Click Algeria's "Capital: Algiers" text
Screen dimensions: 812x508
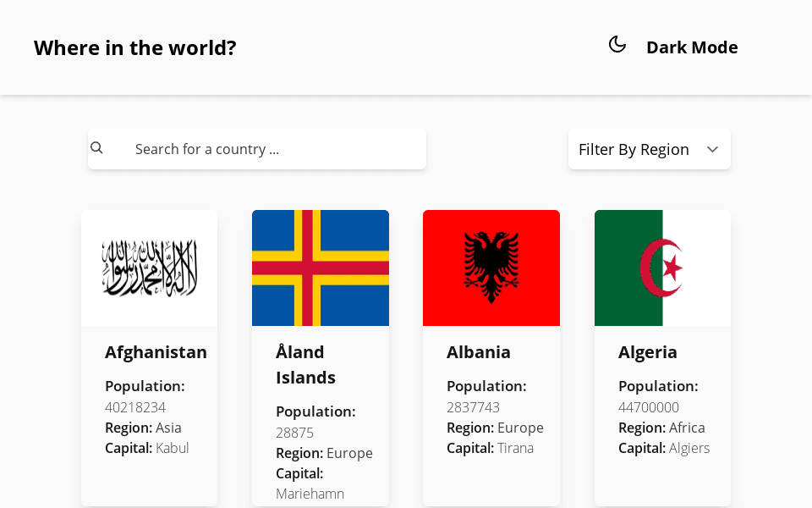(662, 448)
